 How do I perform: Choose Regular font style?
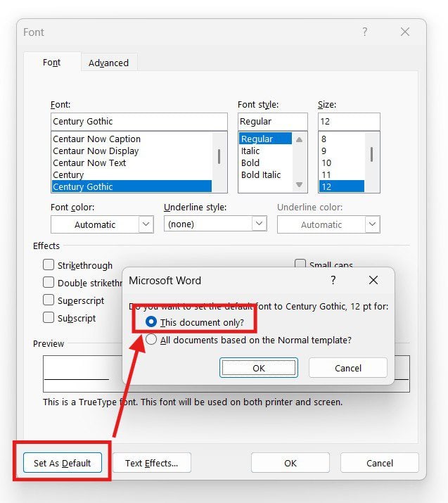click(x=265, y=139)
